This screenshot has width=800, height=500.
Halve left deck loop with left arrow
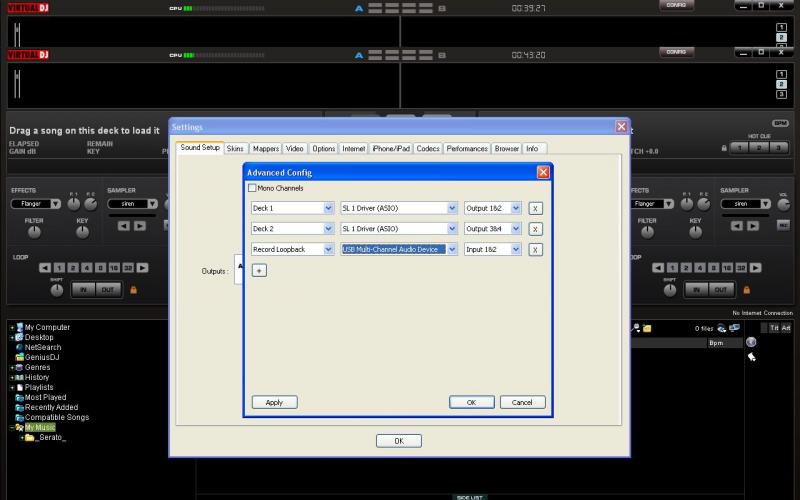click(x=45, y=268)
